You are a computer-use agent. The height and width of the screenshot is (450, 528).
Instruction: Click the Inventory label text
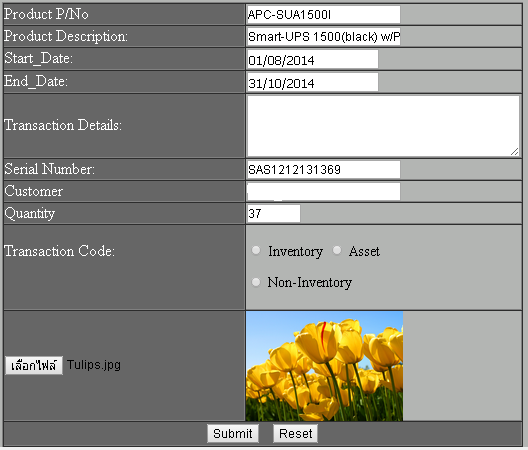pos(295,251)
